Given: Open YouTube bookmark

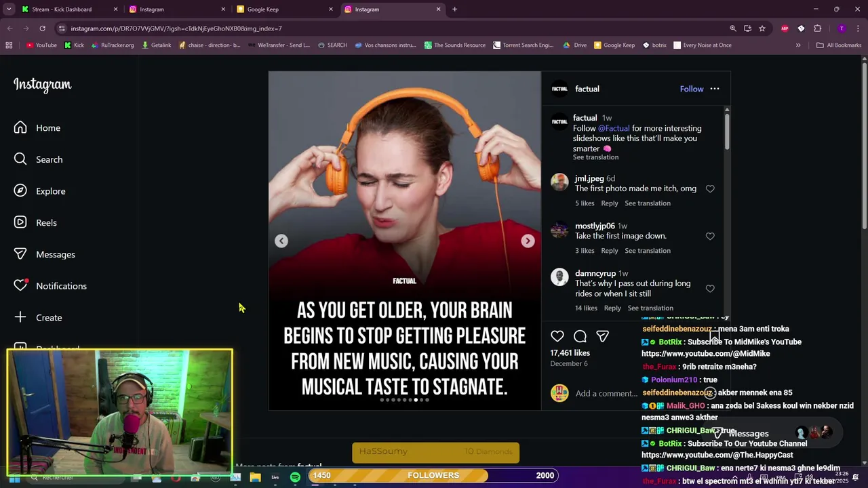Looking at the screenshot, I should tap(41, 45).
